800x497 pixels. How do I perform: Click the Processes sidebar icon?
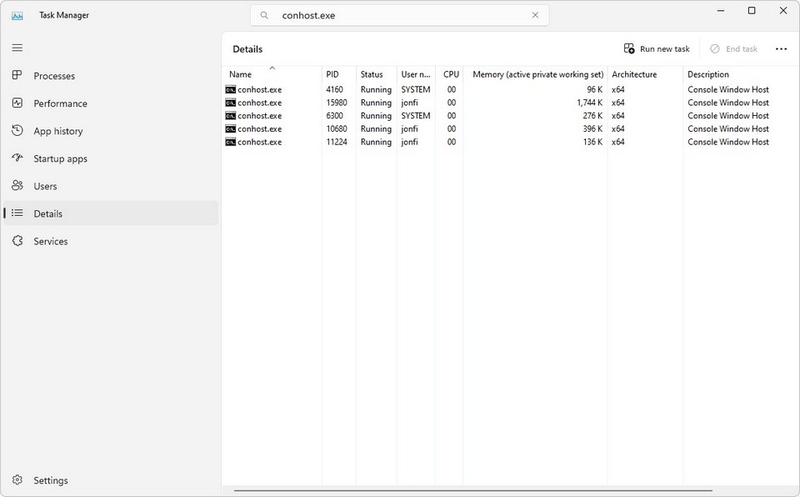tap(17, 75)
